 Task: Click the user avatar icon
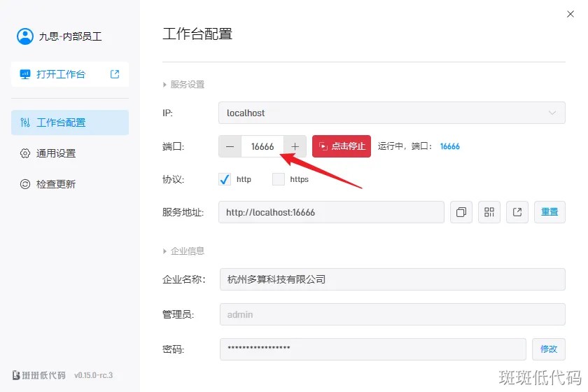point(25,36)
